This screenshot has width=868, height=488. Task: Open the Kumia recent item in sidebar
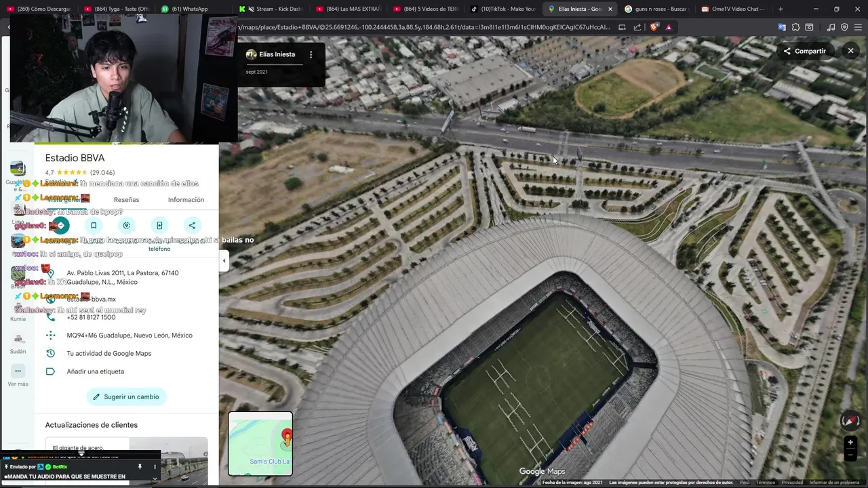[18, 310]
